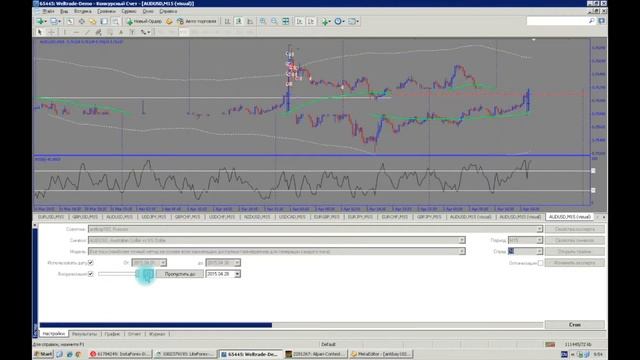This screenshot has width=640, height=360.
Task: Select the EURUSD,M15 chart tab
Action: coord(51,217)
